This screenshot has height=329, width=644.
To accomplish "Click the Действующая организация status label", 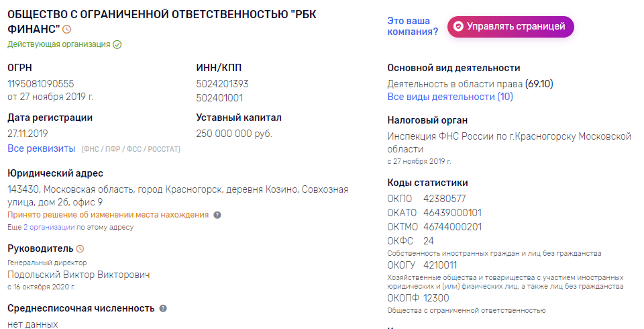I will coord(58,44).
